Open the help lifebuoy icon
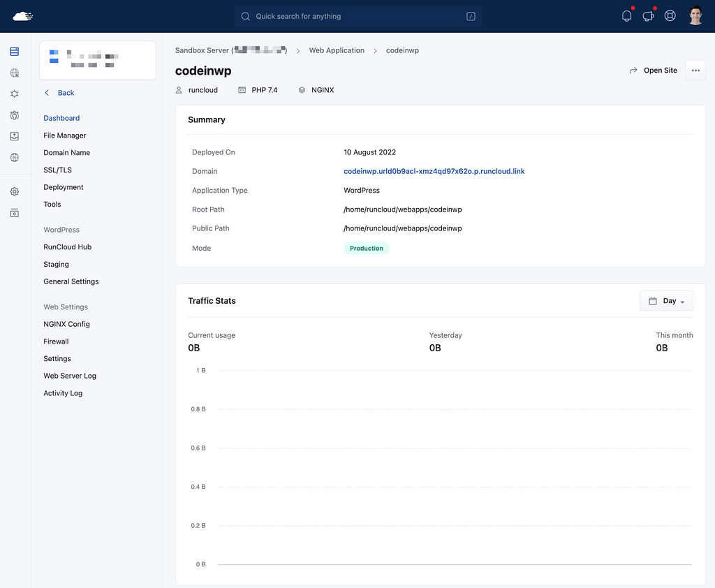 tap(670, 15)
